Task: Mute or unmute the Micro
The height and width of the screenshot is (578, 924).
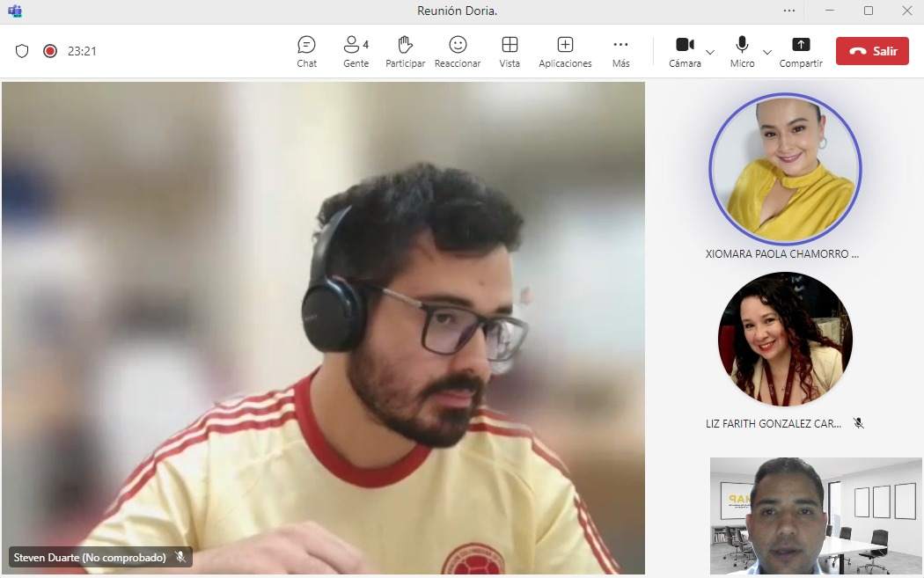Action: coord(742,51)
